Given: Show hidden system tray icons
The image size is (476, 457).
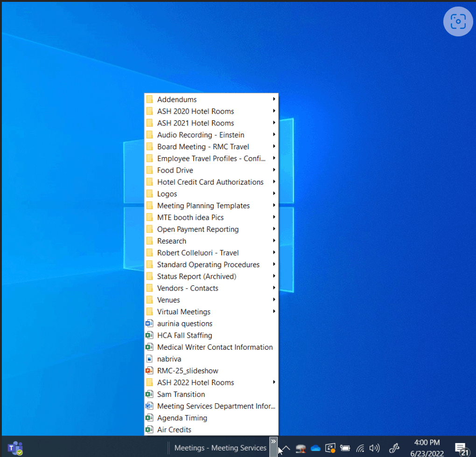Looking at the screenshot, I should [x=286, y=448].
